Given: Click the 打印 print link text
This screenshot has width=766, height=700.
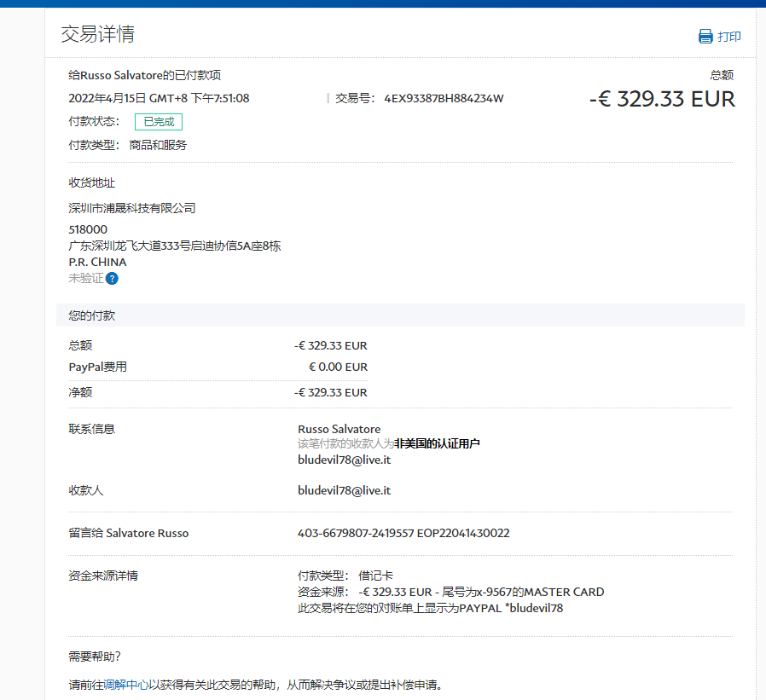Looking at the screenshot, I should click(x=729, y=37).
